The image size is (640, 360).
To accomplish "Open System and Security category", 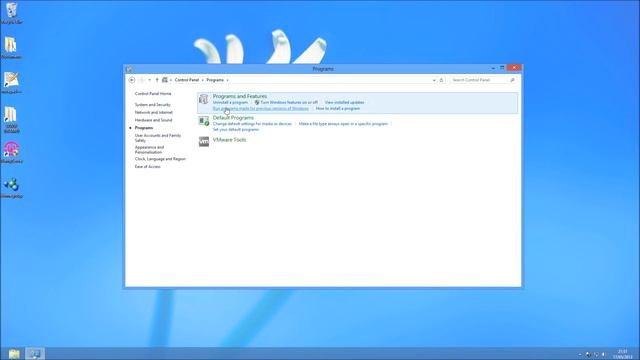I will pos(153,104).
